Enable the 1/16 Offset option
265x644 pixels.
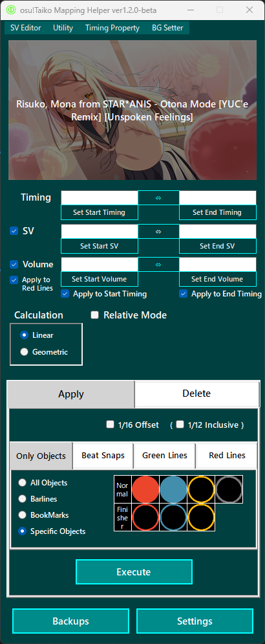coord(110,425)
